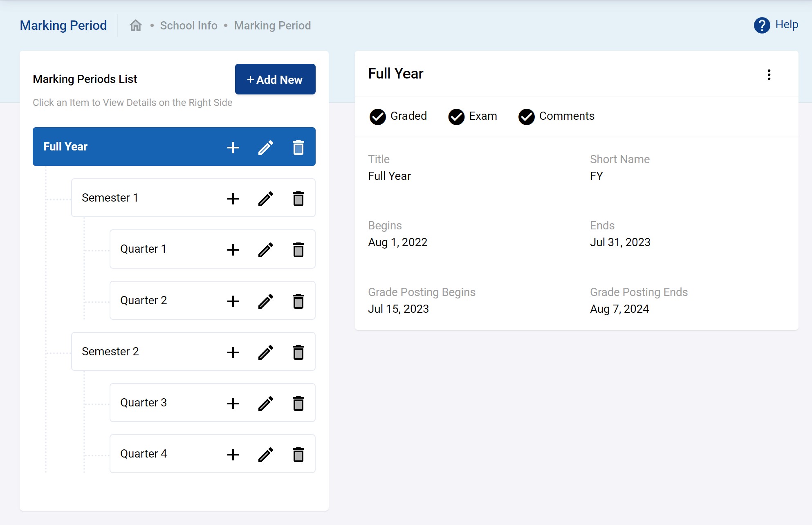Toggle the Comments checkmark

tap(527, 117)
